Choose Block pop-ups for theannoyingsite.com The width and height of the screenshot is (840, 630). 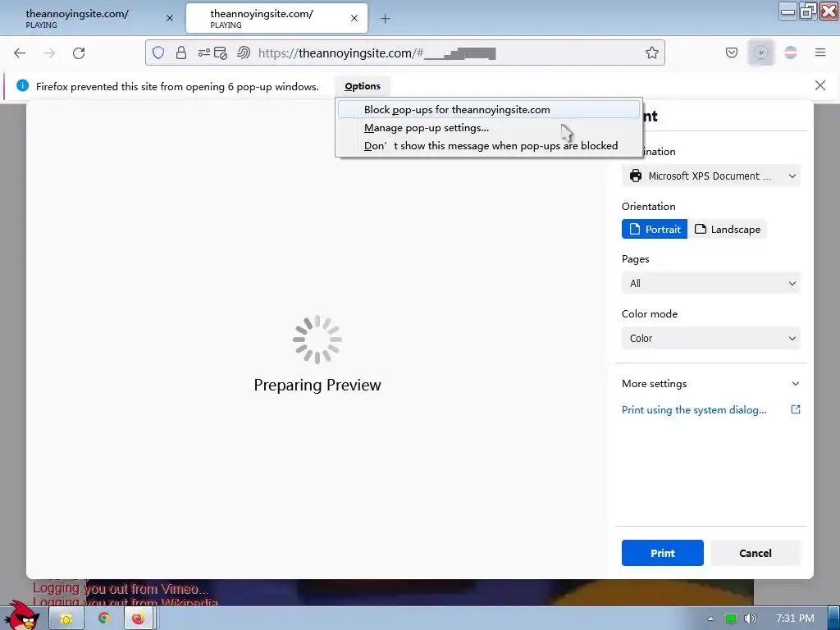489,110
